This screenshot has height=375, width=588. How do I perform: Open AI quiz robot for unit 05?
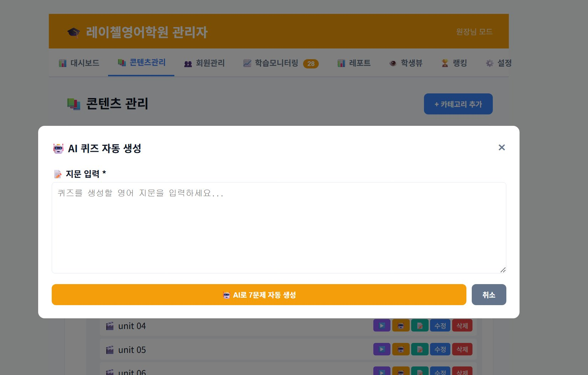point(401,349)
